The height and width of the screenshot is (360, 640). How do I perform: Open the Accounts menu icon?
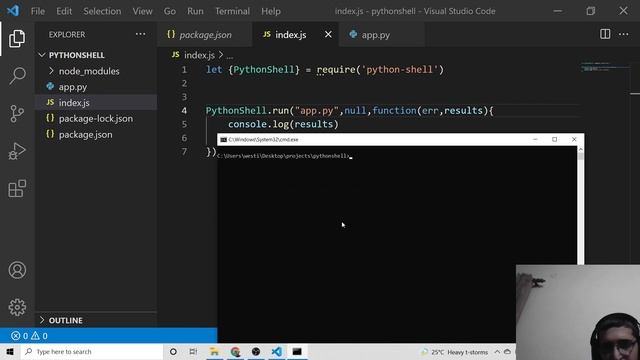pyautogui.click(x=17, y=270)
